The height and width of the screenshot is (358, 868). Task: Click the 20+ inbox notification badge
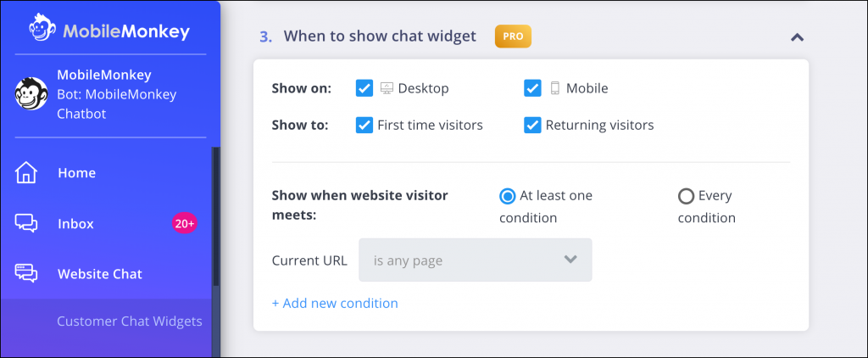(x=184, y=223)
